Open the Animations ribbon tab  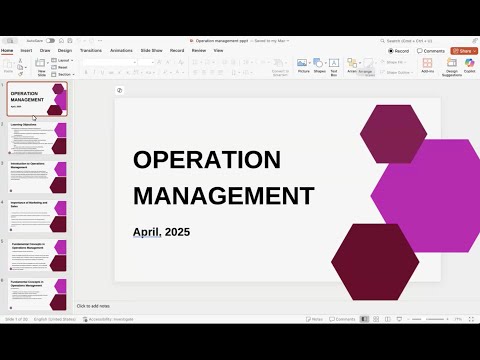[x=121, y=51]
